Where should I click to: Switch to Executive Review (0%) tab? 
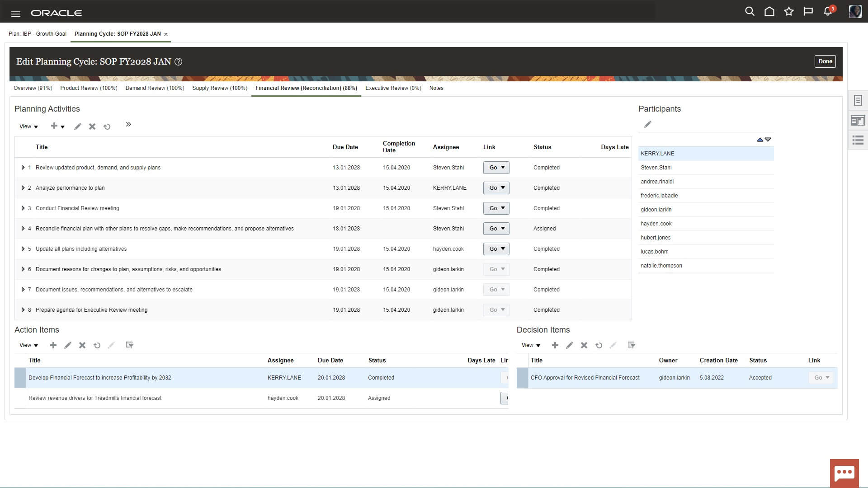(393, 88)
